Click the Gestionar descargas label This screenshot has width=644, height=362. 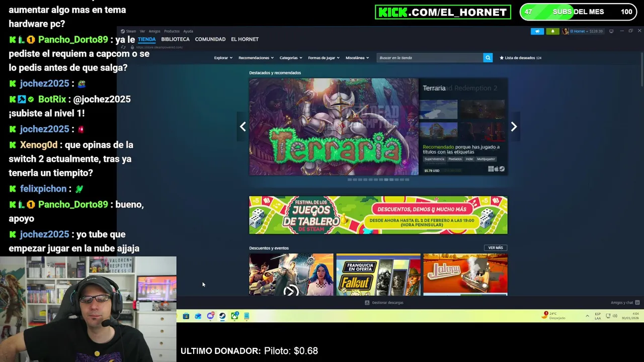(387, 303)
